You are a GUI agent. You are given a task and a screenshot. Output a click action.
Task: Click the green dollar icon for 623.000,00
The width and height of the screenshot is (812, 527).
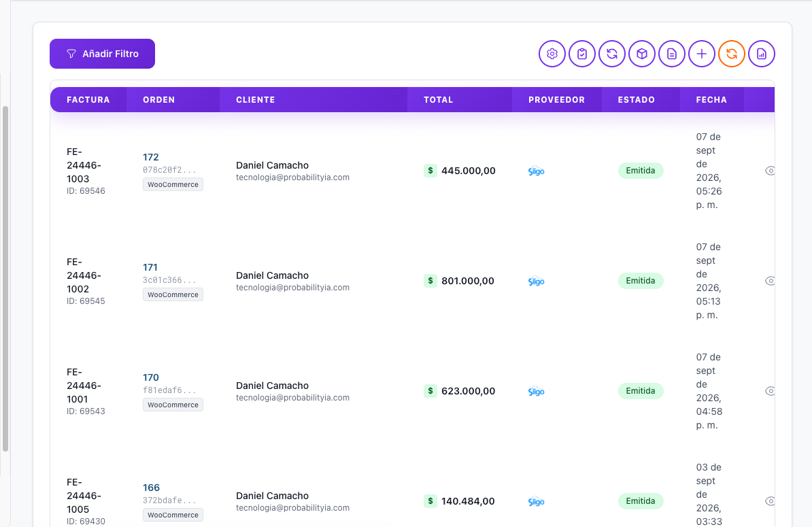tap(430, 391)
